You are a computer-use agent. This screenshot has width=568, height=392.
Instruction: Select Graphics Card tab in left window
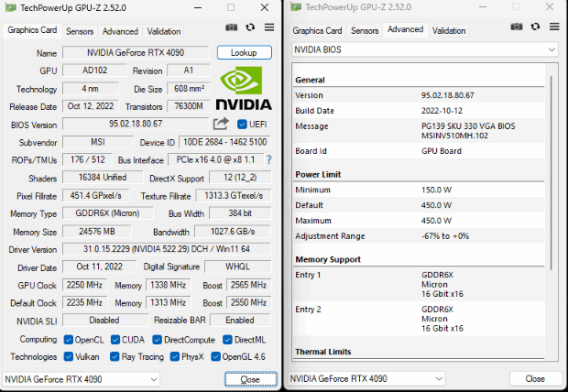coord(32,30)
